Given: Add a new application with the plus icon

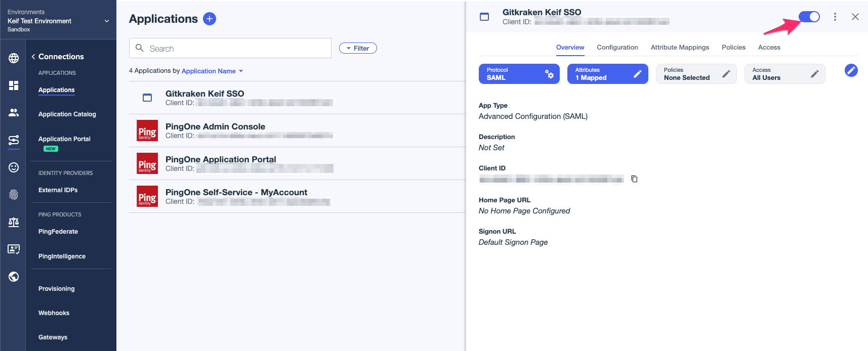Looking at the screenshot, I should point(210,19).
